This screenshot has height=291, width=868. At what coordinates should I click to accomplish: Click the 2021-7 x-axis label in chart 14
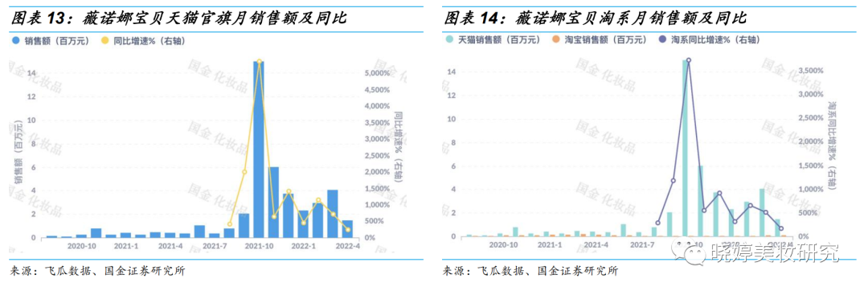click(642, 244)
